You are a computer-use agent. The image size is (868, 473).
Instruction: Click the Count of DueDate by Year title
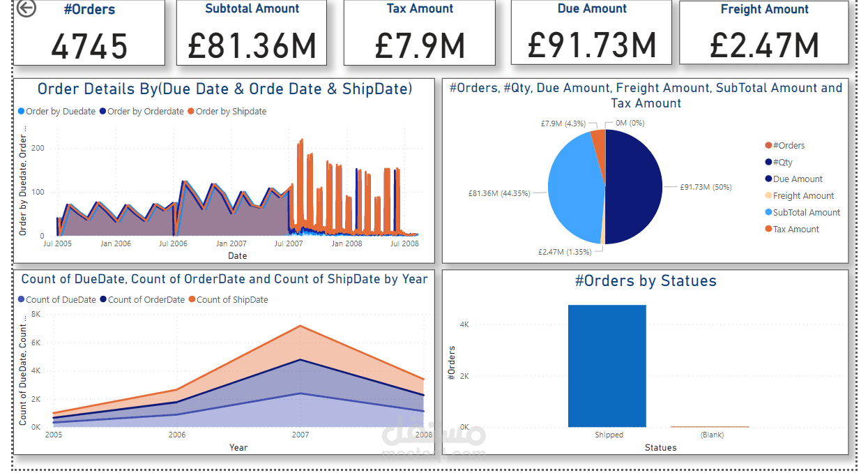click(x=224, y=279)
